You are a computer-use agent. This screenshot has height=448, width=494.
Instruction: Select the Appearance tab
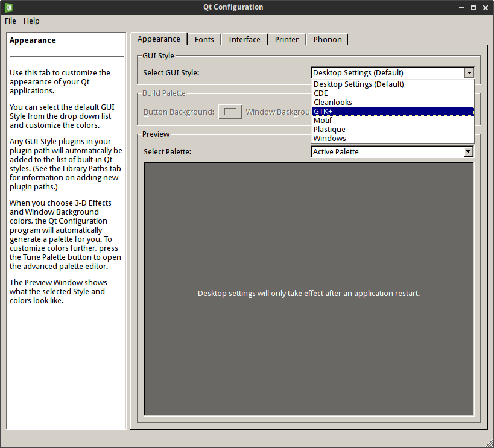click(x=159, y=39)
